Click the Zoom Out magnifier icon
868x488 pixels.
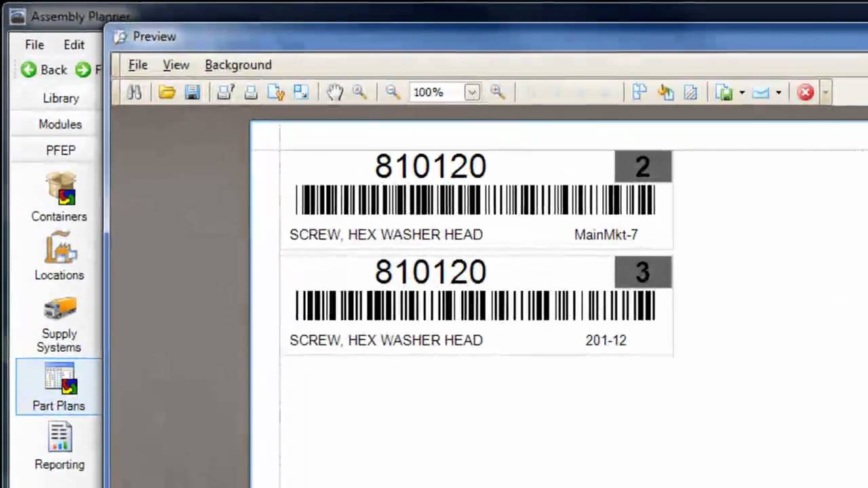click(x=393, y=92)
